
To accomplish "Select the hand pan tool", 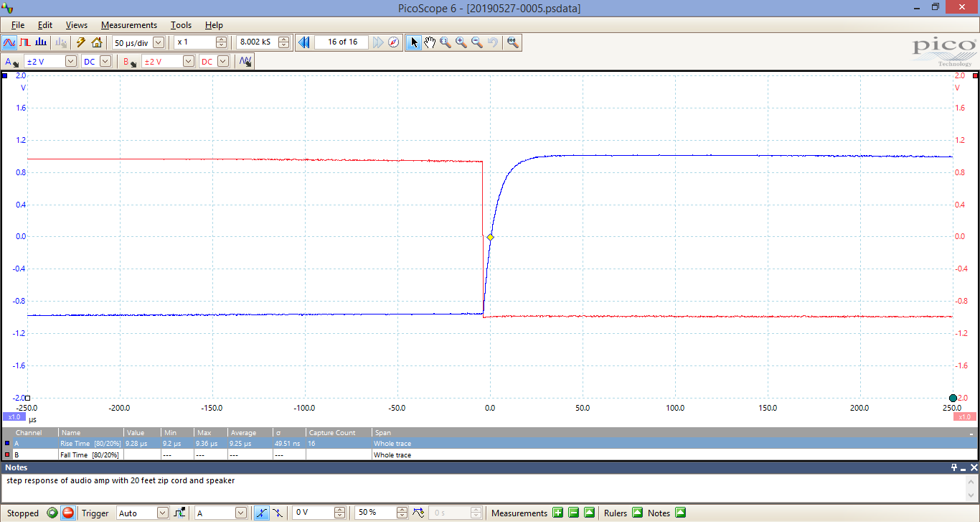I will click(x=430, y=42).
